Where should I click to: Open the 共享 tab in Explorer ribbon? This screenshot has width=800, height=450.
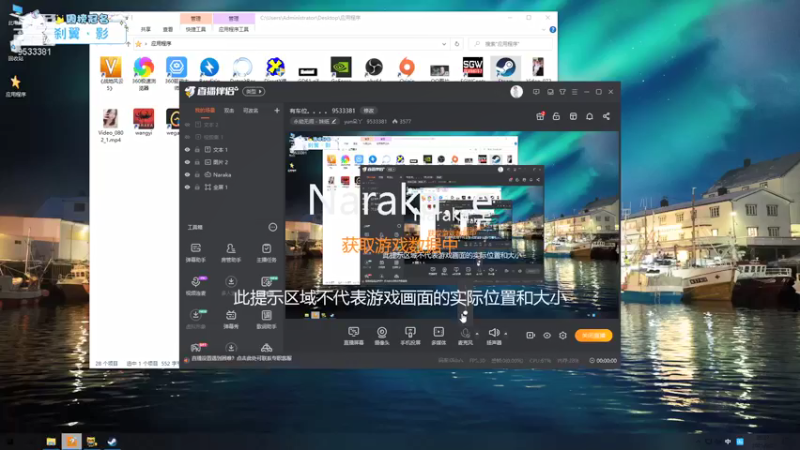(146, 30)
